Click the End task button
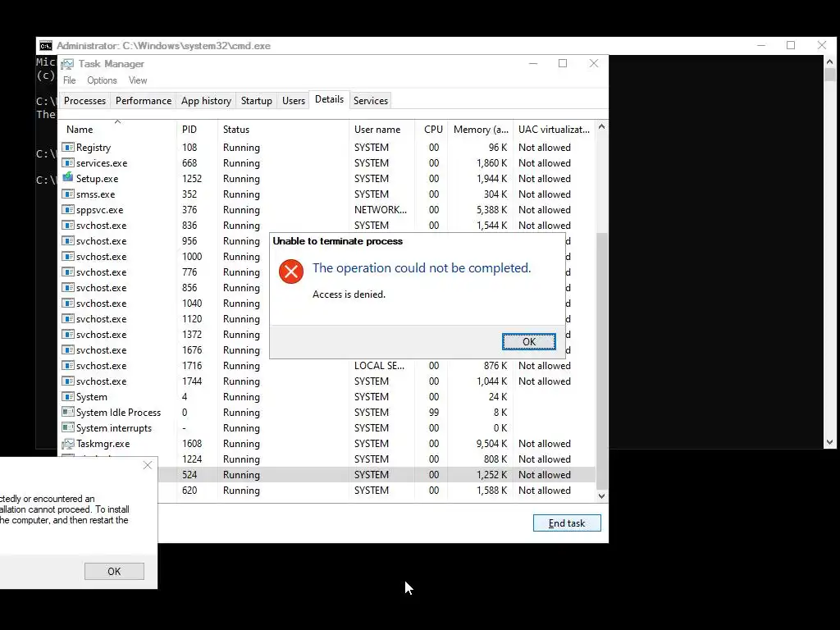 tap(567, 523)
